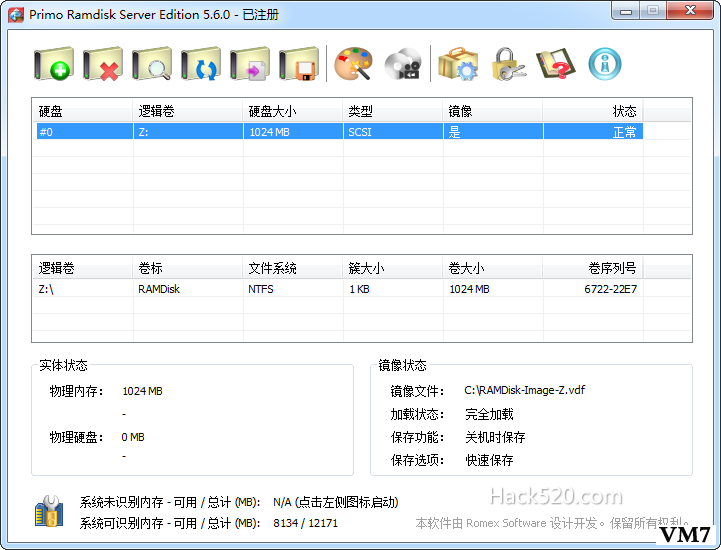This screenshot has height=550, width=721.
Task: Select the Z:\ volume row
Action: coord(338,289)
